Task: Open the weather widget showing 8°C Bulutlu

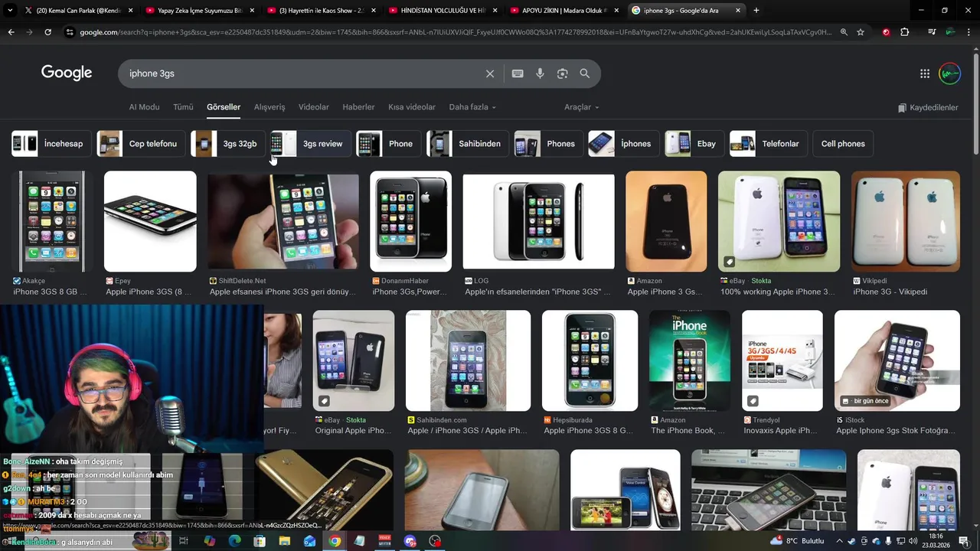Action: (x=797, y=541)
